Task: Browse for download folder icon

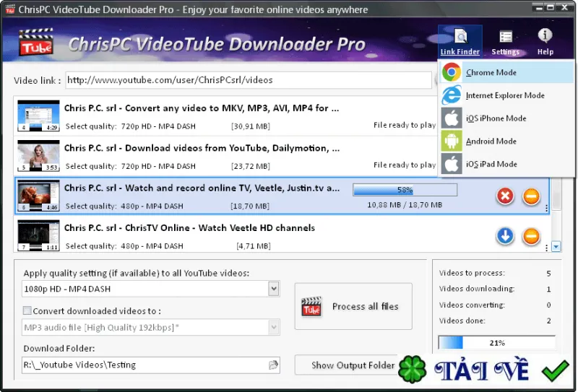Action: tap(273, 365)
